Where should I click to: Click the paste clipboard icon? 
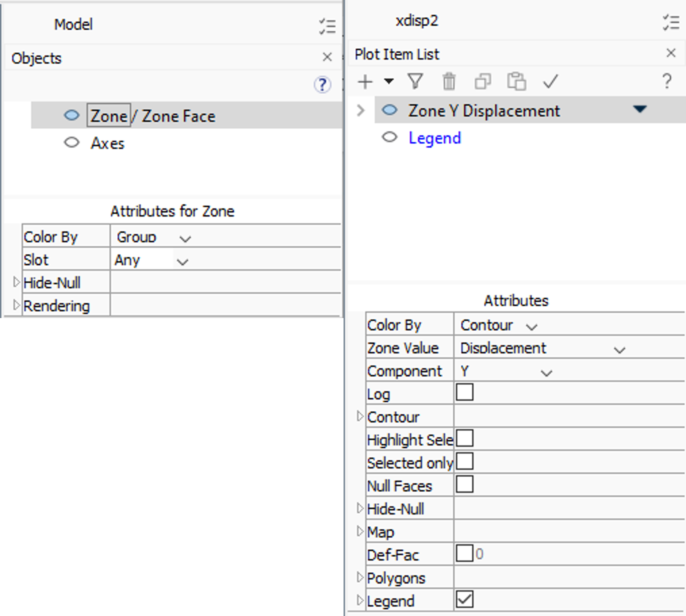[x=516, y=82]
